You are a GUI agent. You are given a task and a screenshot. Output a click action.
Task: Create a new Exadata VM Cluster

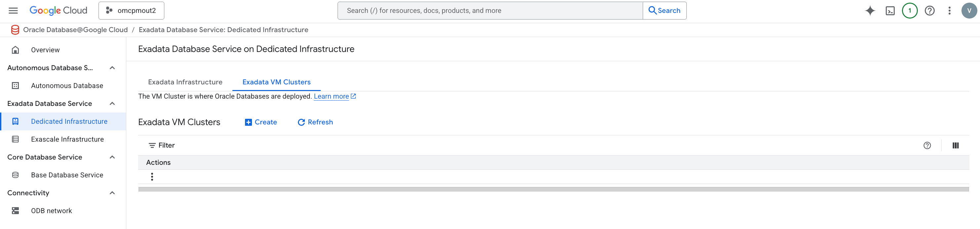261,122
